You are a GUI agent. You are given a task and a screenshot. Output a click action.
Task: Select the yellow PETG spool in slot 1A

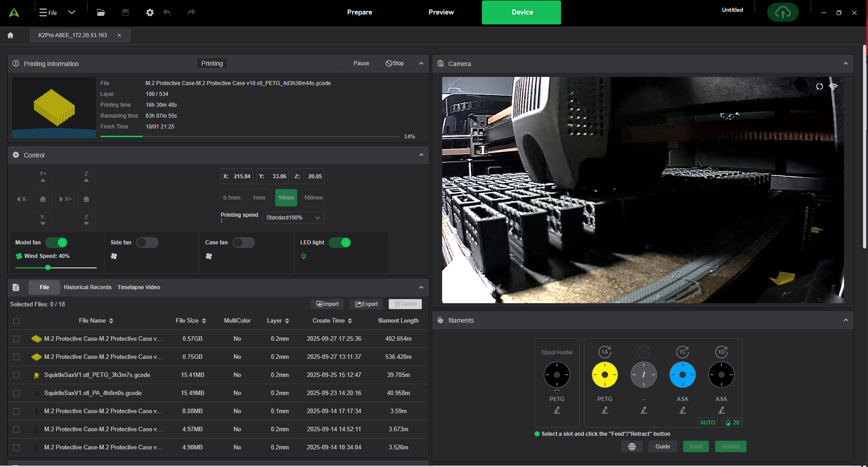[604, 375]
